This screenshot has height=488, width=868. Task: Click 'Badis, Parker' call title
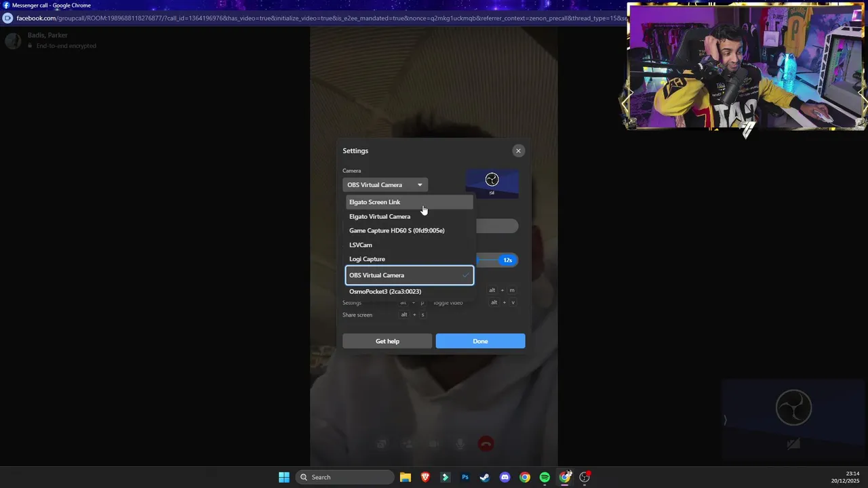coord(47,35)
